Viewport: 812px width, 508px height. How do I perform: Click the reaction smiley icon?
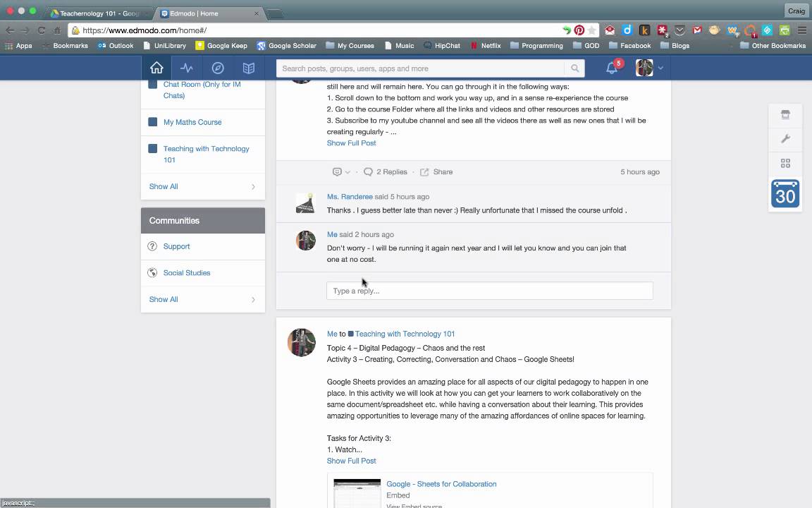pyautogui.click(x=337, y=172)
